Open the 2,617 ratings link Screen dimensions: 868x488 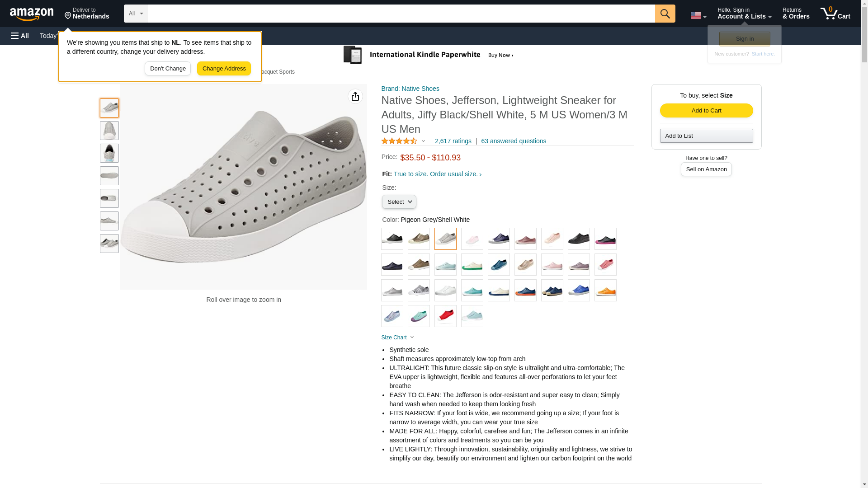453,141
